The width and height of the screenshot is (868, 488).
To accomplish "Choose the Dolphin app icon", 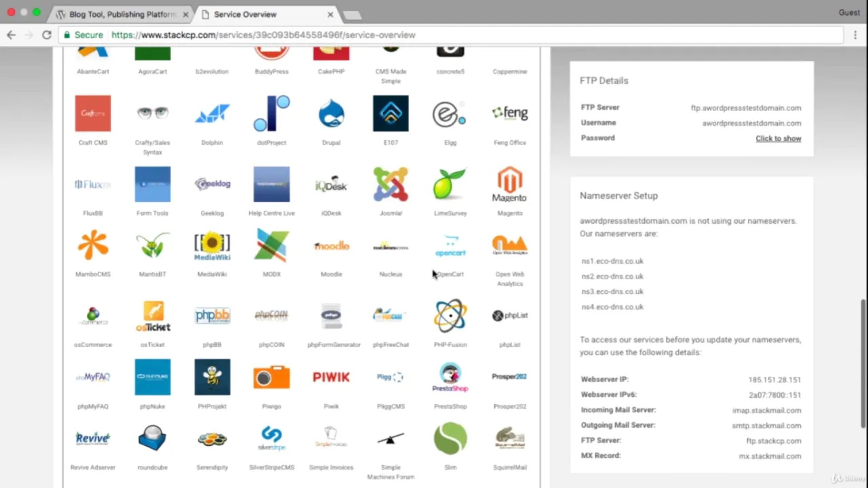I will (212, 113).
